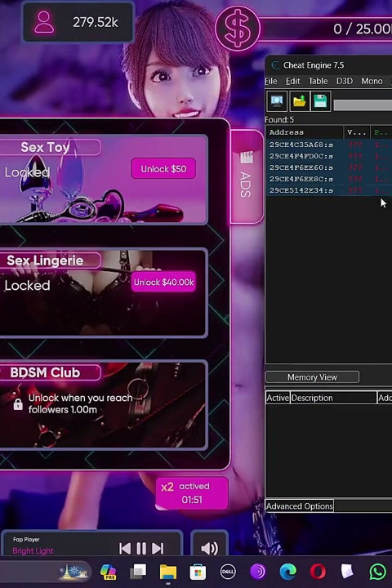
Task: Open Advanced Options in Cheat Engine
Action: tap(300, 506)
